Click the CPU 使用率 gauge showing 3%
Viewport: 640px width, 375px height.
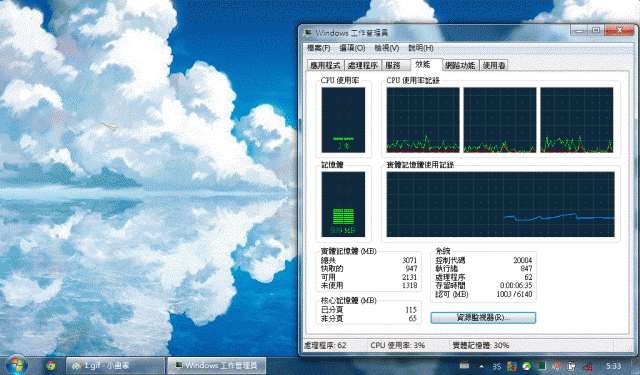(343, 120)
